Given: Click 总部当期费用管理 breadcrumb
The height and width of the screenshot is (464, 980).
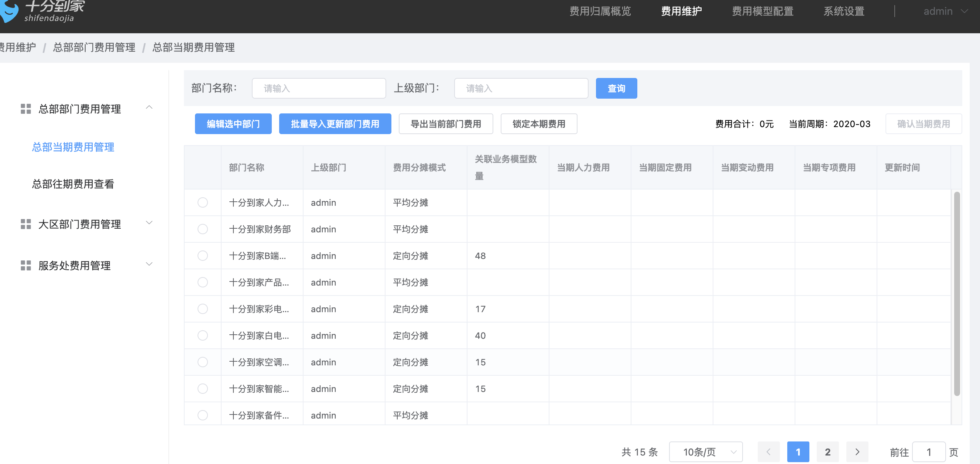Looking at the screenshot, I should point(193,47).
